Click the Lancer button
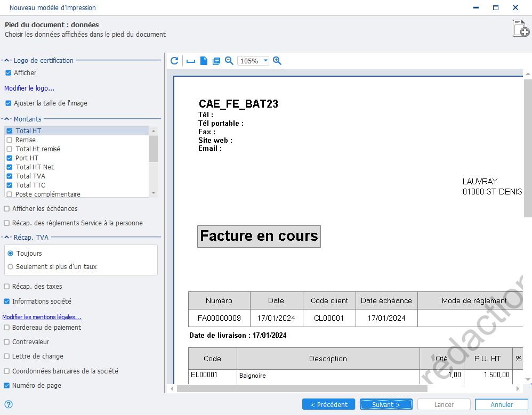 [x=444, y=404]
